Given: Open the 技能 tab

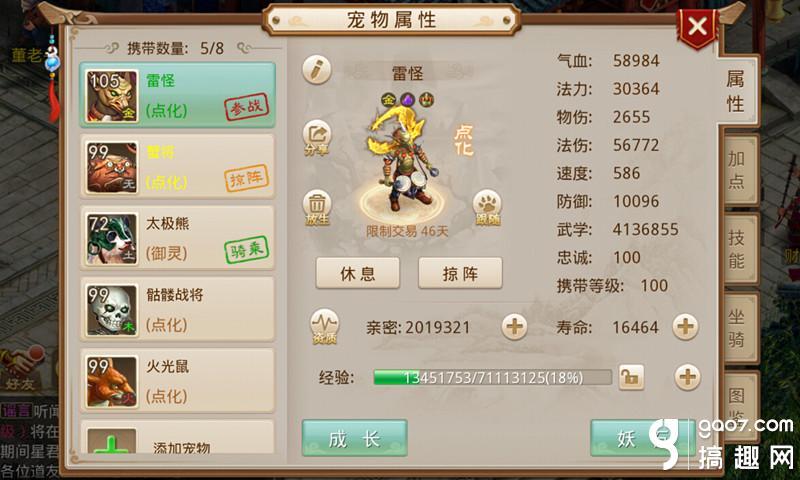Looking at the screenshot, I should pyautogui.click(x=737, y=249).
